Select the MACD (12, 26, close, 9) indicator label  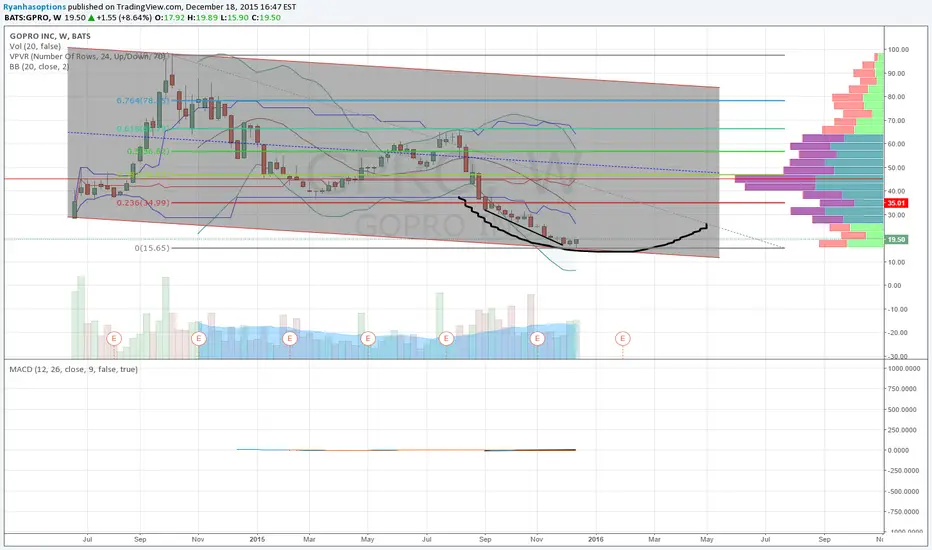(x=73, y=369)
